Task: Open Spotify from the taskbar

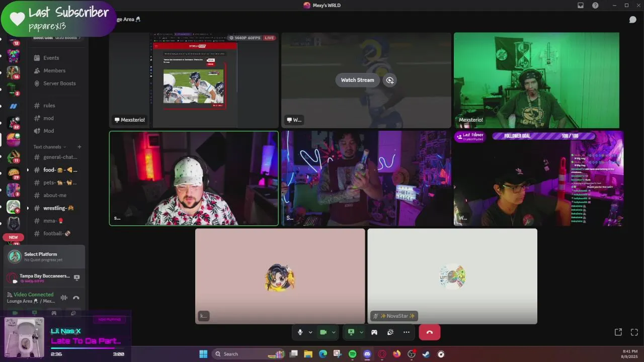Action: [x=353, y=354]
